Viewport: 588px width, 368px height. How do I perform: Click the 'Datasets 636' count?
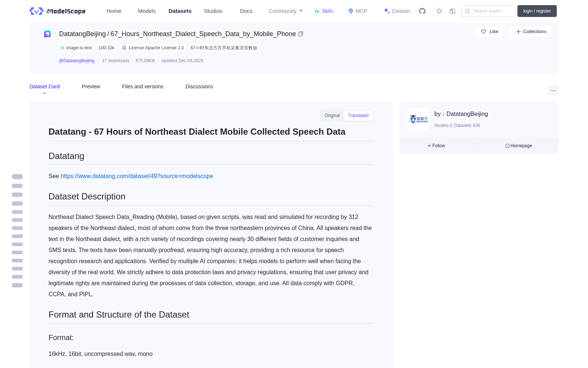tap(467, 125)
